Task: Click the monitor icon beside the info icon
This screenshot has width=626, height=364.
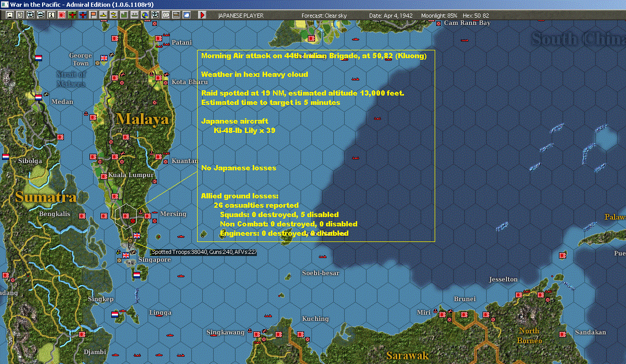Action: pyautogui.click(x=41, y=15)
